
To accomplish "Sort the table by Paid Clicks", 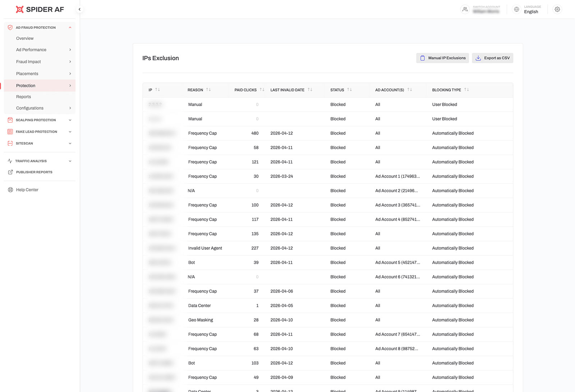I will point(261,90).
